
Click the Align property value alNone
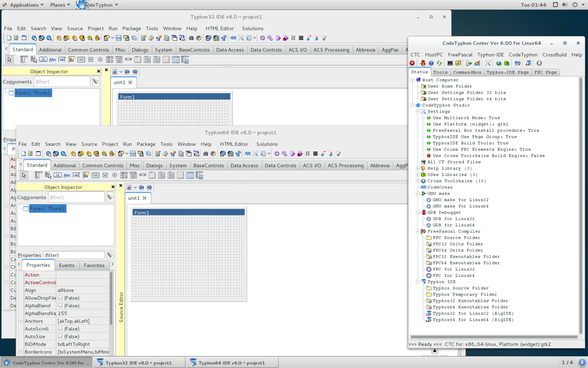(x=83, y=290)
